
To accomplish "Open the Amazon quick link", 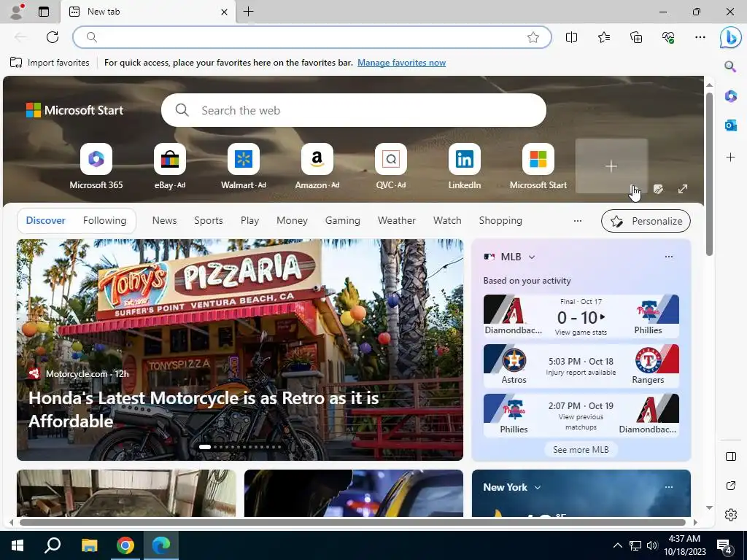I will (317, 167).
